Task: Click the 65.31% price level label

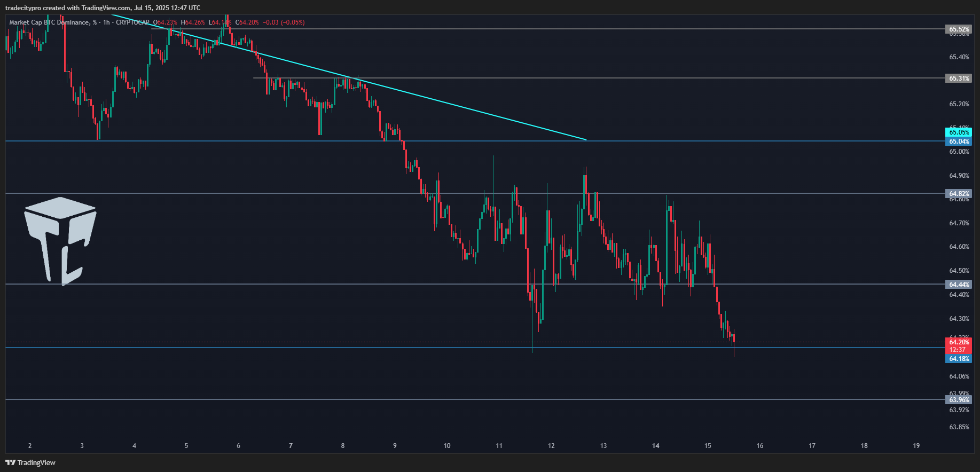Action: click(x=959, y=78)
